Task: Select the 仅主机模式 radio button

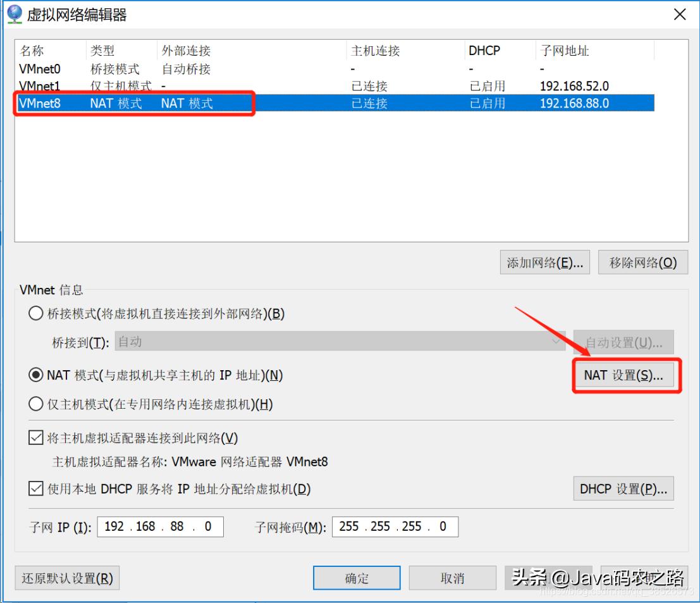Action: point(36,404)
